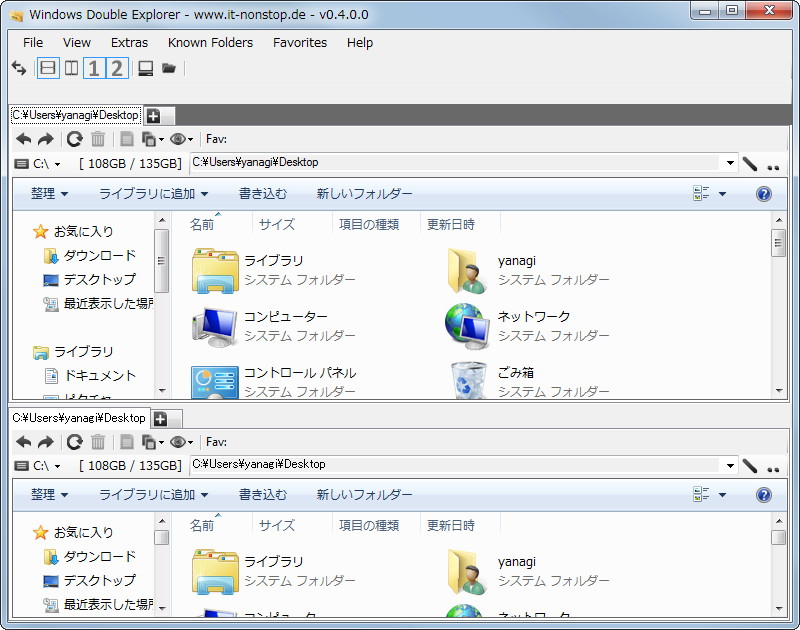The image size is (800, 630).
Task: Expand upper pane address path dropdown
Action: 730,163
